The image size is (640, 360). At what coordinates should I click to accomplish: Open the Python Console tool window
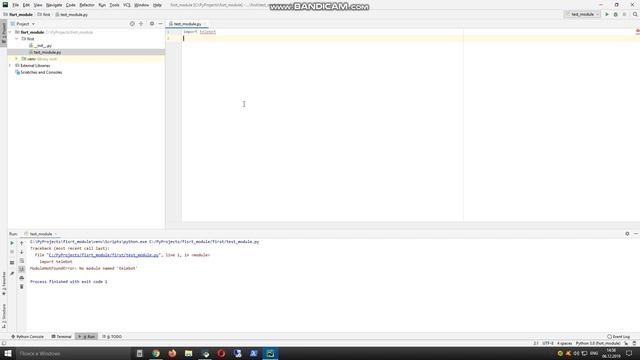[x=27, y=337]
